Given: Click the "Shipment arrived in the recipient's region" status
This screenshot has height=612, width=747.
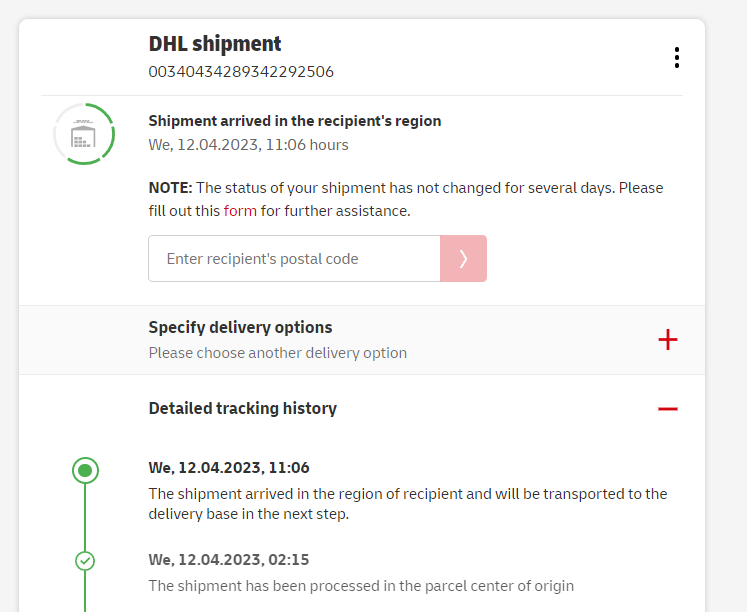Looking at the screenshot, I should click(x=295, y=121).
